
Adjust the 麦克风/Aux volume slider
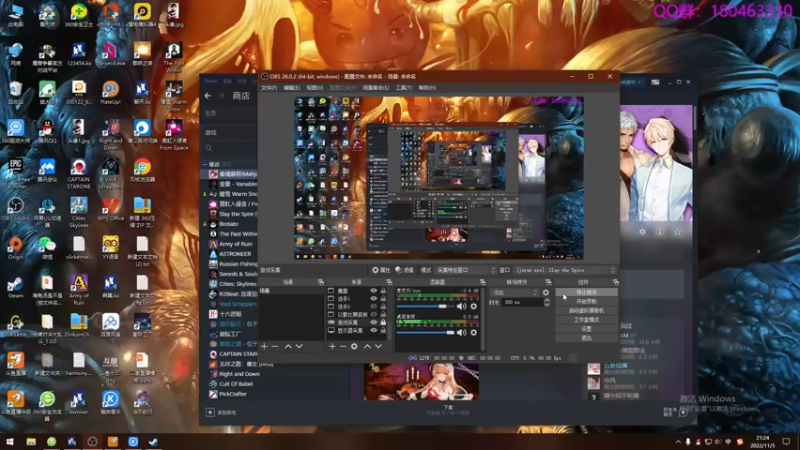click(425, 306)
